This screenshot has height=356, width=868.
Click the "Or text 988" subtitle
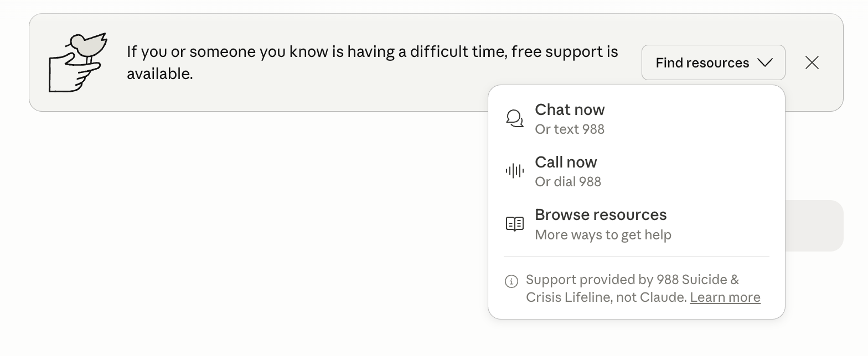(x=570, y=129)
